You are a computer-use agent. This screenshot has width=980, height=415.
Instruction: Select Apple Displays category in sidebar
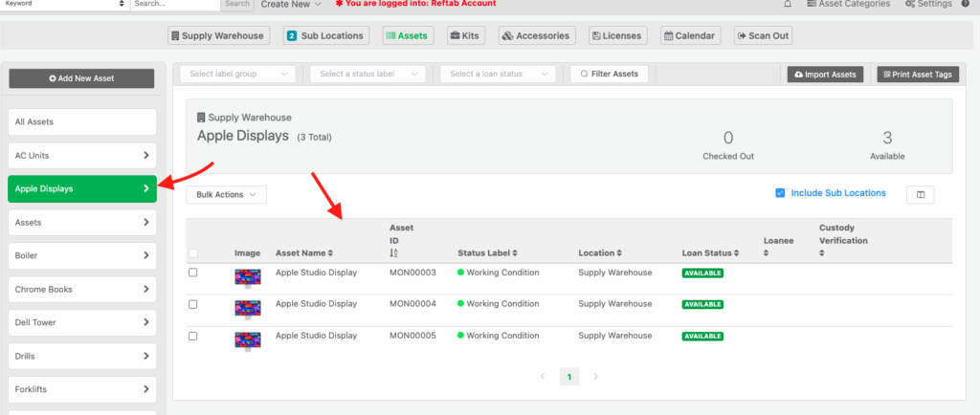tap(82, 188)
